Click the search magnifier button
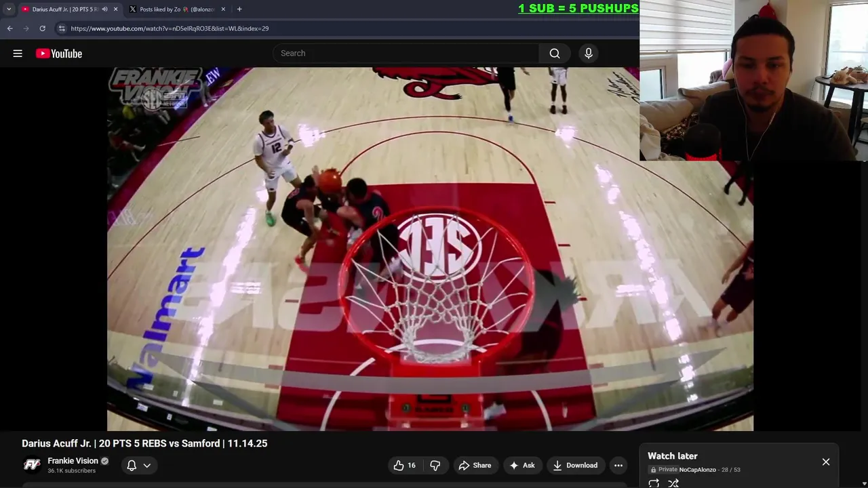This screenshot has height=488, width=868. pyautogui.click(x=555, y=54)
